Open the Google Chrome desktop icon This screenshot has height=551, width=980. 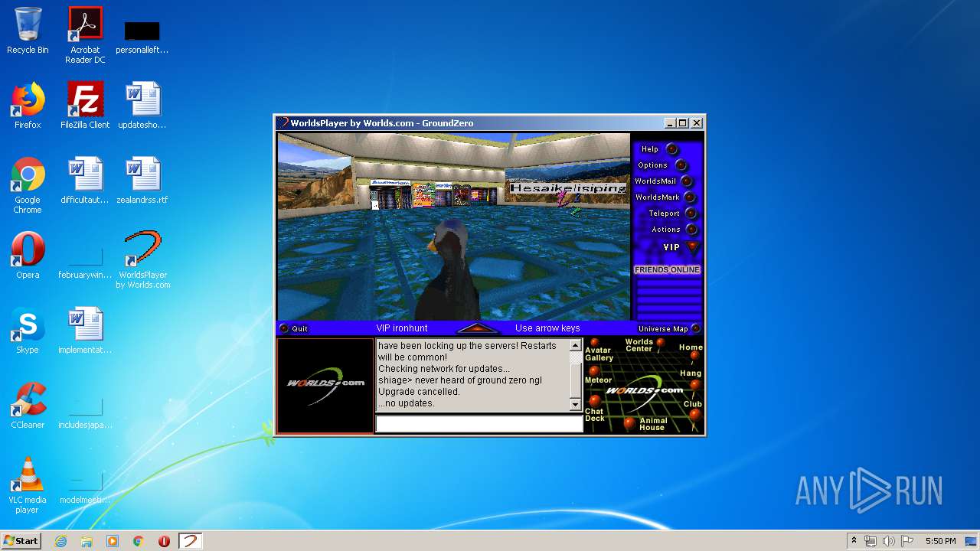pyautogui.click(x=28, y=185)
